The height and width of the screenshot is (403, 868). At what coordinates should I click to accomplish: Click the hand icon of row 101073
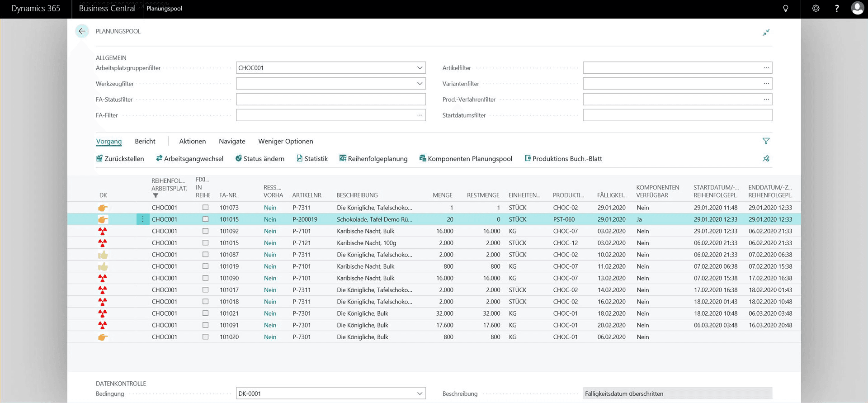pyautogui.click(x=103, y=208)
